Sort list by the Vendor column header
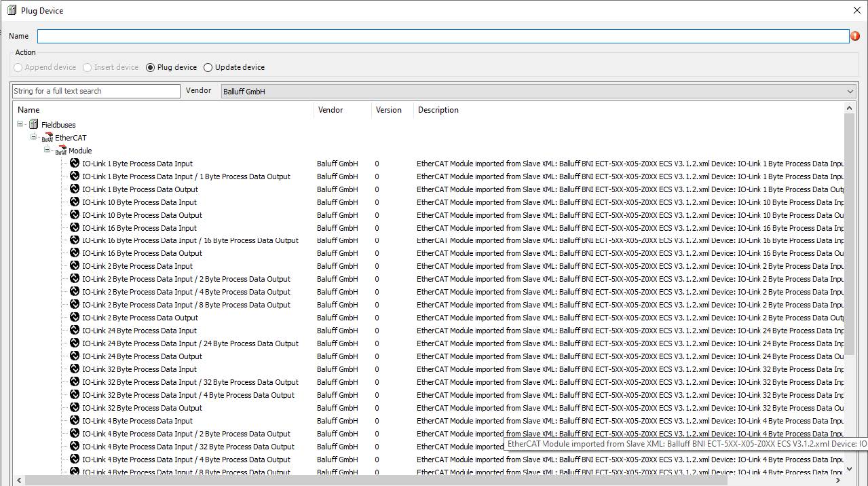Viewport: 868px width, 486px height. [x=331, y=110]
